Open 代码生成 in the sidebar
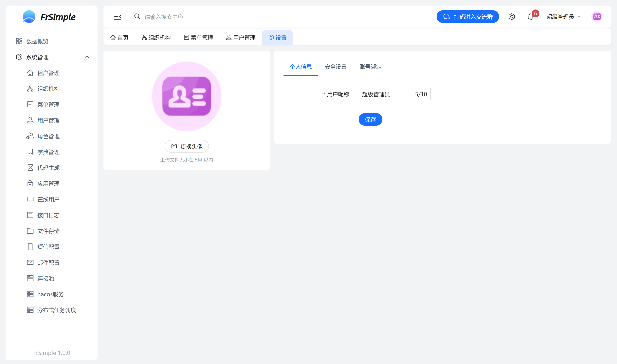The width and height of the screenshot is (617, 364). [x=48, y=168]
